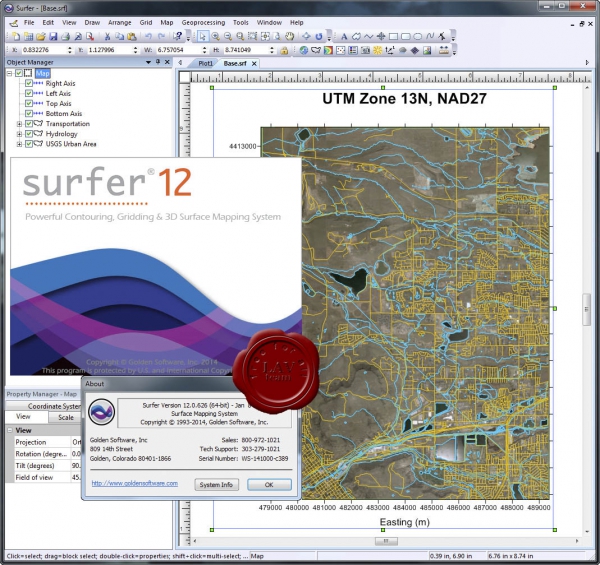Pin the Object Manager panel
600x565 pixels.
(158, 62)
